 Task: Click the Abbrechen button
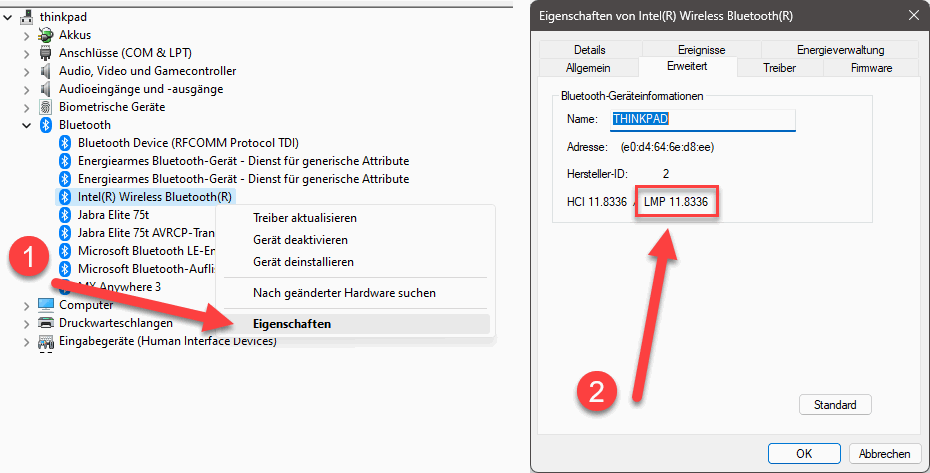click(884, 453)
